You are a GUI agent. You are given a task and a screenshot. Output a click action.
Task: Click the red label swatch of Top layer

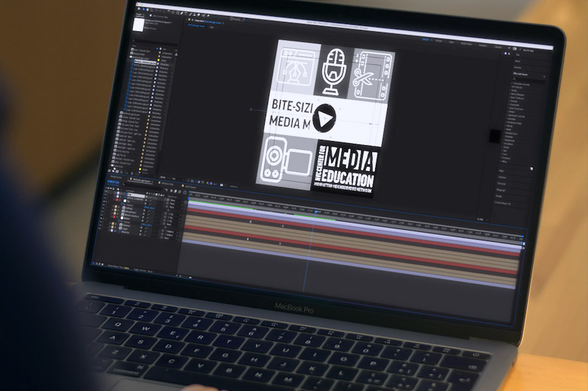pos(117,200)
